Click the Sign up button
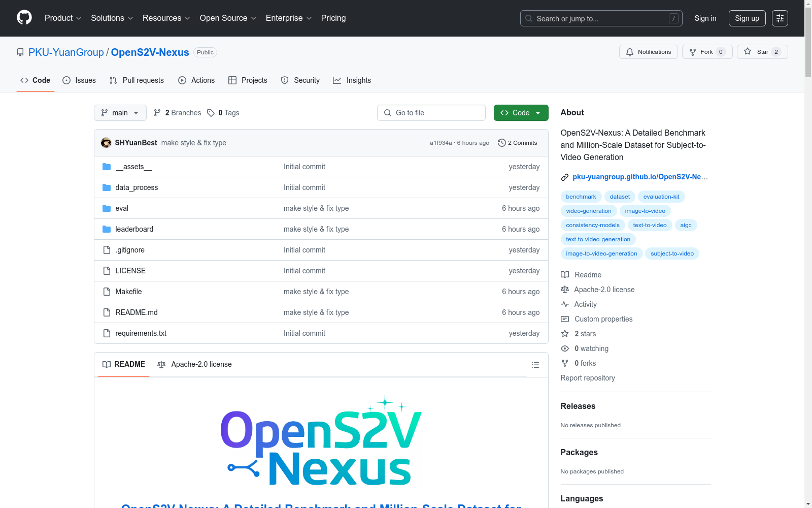 pos(747,18)
